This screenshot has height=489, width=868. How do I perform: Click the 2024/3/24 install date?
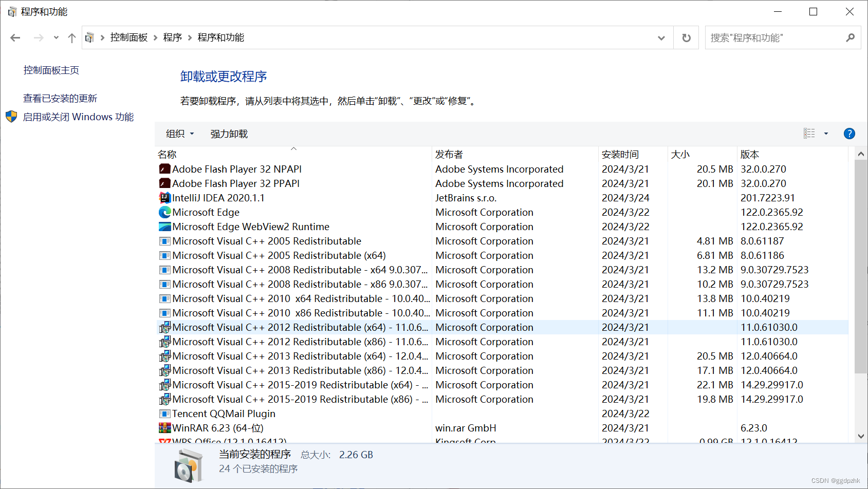[x=625, y=198]
